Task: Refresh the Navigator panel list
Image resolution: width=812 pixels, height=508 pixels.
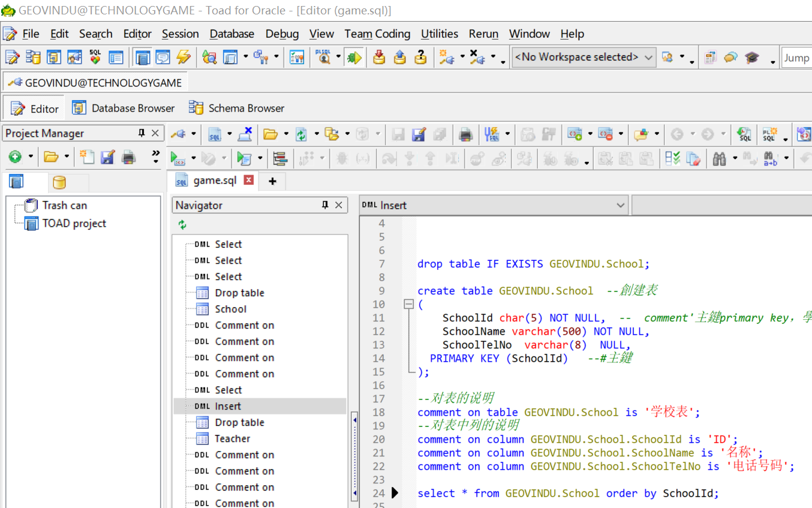Action: click(182, 225)
